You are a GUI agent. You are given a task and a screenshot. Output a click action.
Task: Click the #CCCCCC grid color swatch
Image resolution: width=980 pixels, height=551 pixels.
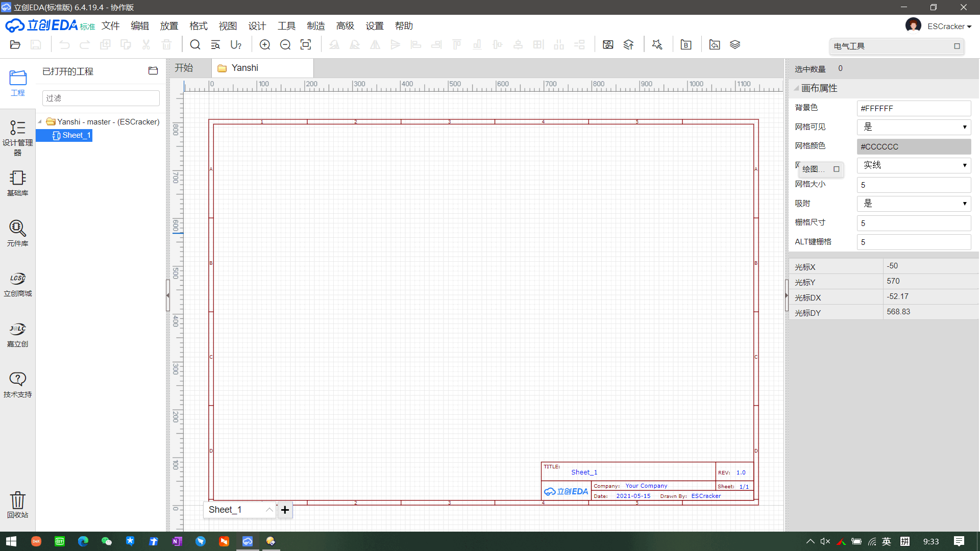914,146
